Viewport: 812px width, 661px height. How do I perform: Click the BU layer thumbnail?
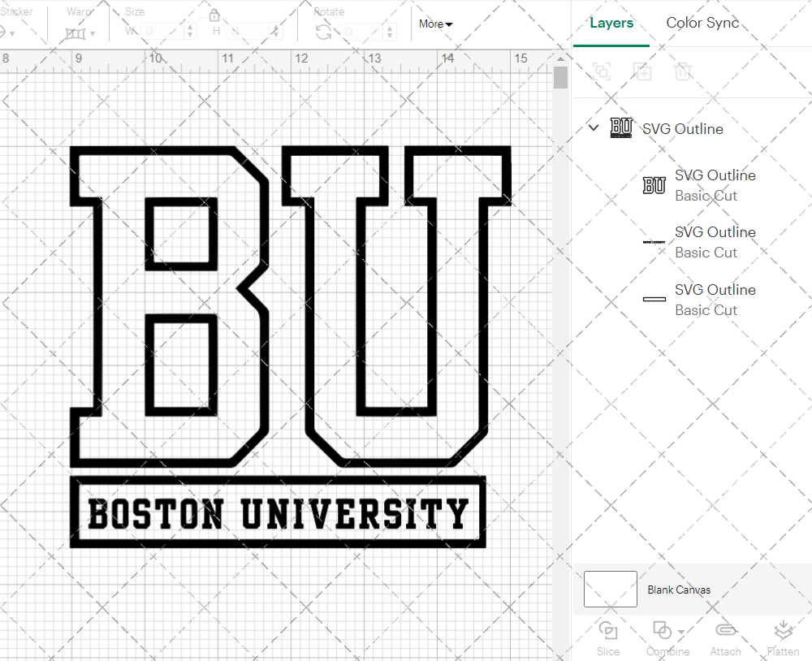tap(654, 185)
